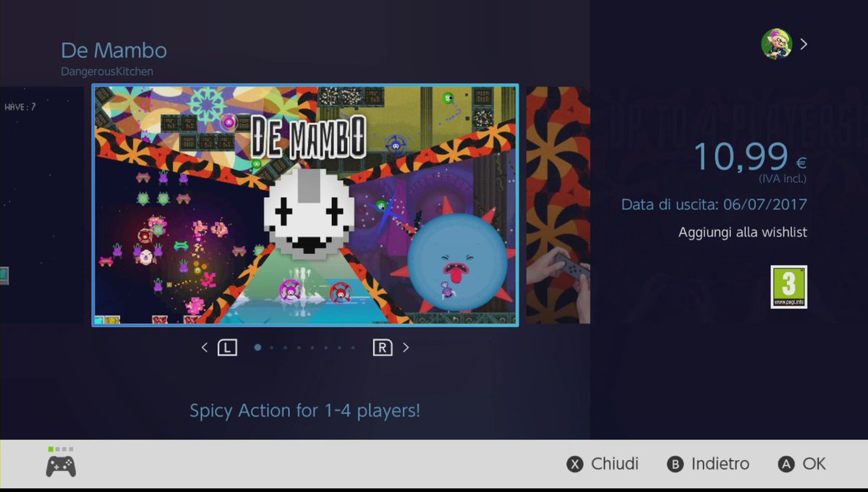Select the main De Mambo screenshot
Screen dimensions: 868x492
[x=305, y=205]
